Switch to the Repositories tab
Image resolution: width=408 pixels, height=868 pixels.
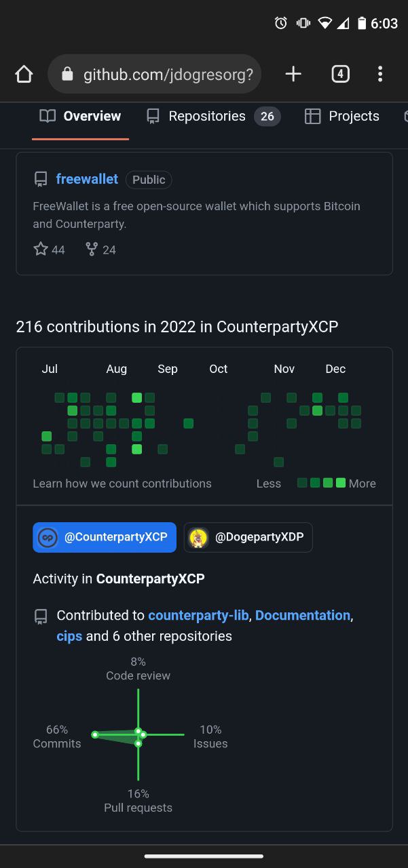click(x=213, y=116)
